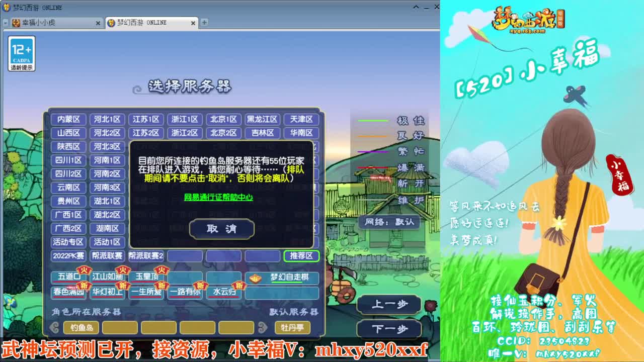
Task: Open the 网络: 默认 network setting
Action: (x=389, y=222)
